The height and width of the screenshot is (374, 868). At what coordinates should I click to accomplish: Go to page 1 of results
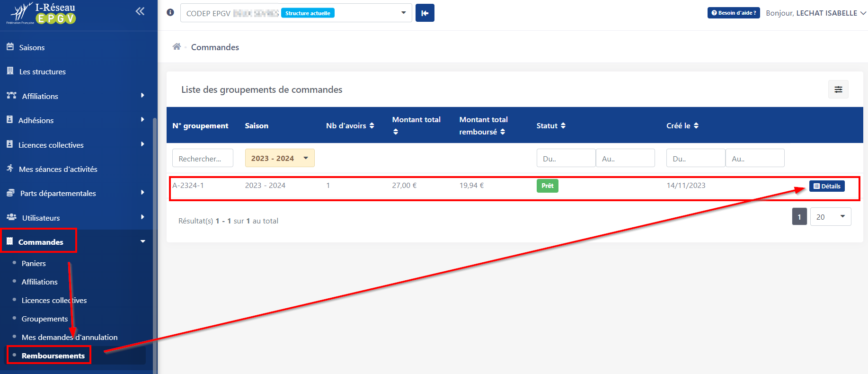pos(799,217)
